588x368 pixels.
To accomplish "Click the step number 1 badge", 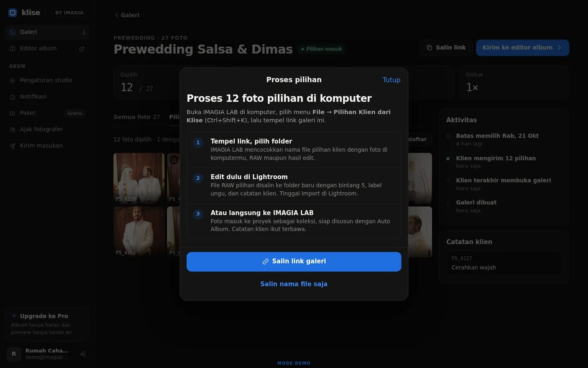I will (198, 143).
